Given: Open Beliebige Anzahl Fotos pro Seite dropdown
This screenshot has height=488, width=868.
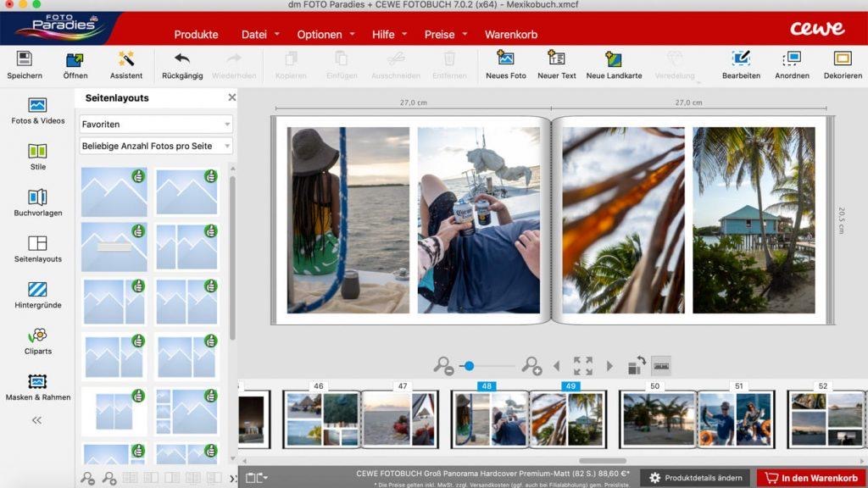Looking at the screenshot, I should [x=156, y=146].
